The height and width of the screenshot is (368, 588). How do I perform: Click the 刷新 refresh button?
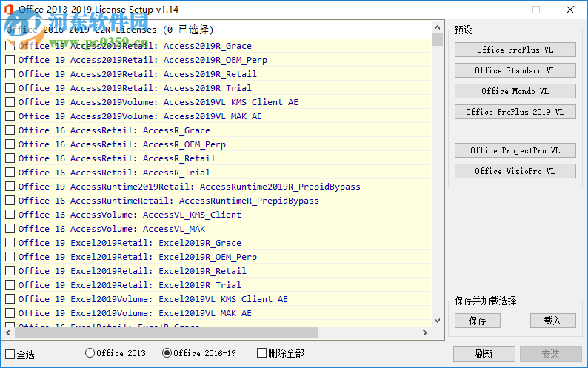point(484,354)
